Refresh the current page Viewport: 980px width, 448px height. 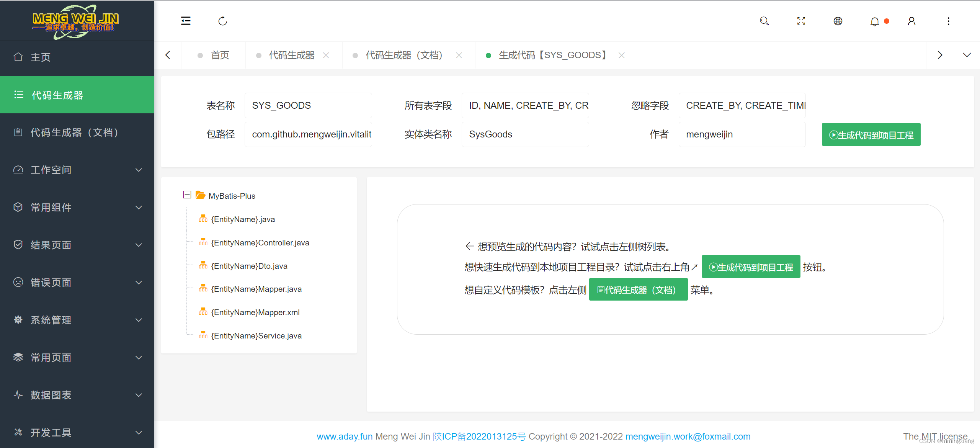coord(223,21)
